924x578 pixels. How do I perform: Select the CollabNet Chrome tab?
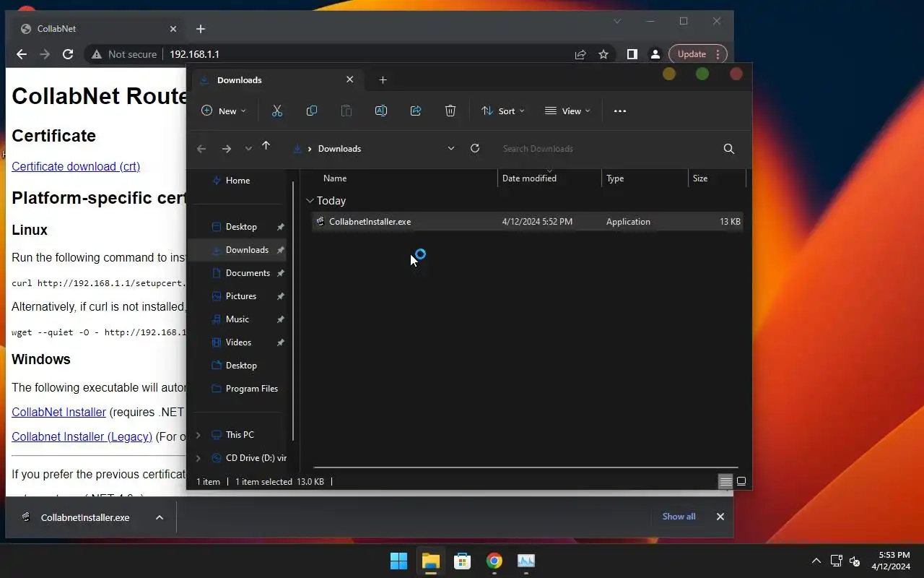[98, 29]
